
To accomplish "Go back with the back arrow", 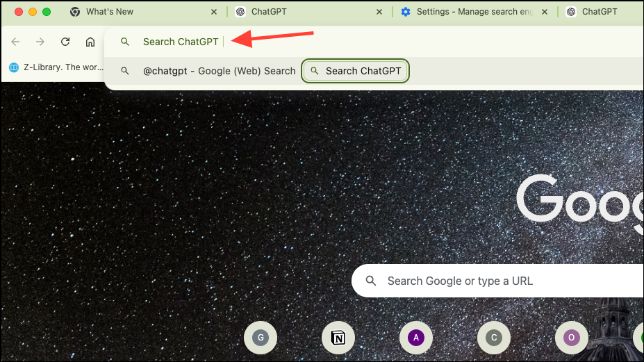I will [15, 42].
